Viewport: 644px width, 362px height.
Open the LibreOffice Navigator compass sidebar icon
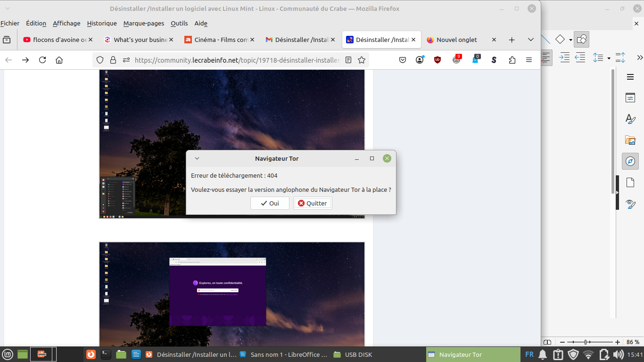[630, 161]
